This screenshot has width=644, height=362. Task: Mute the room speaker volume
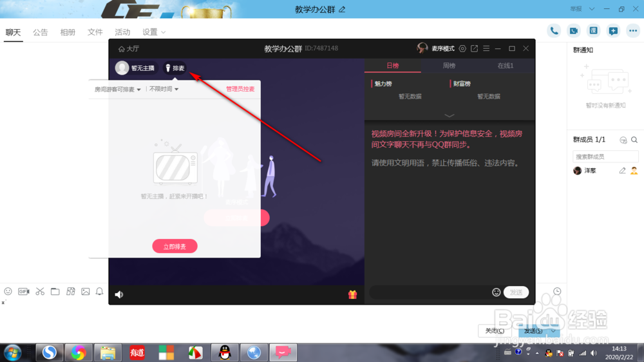[x=119, y=294]
